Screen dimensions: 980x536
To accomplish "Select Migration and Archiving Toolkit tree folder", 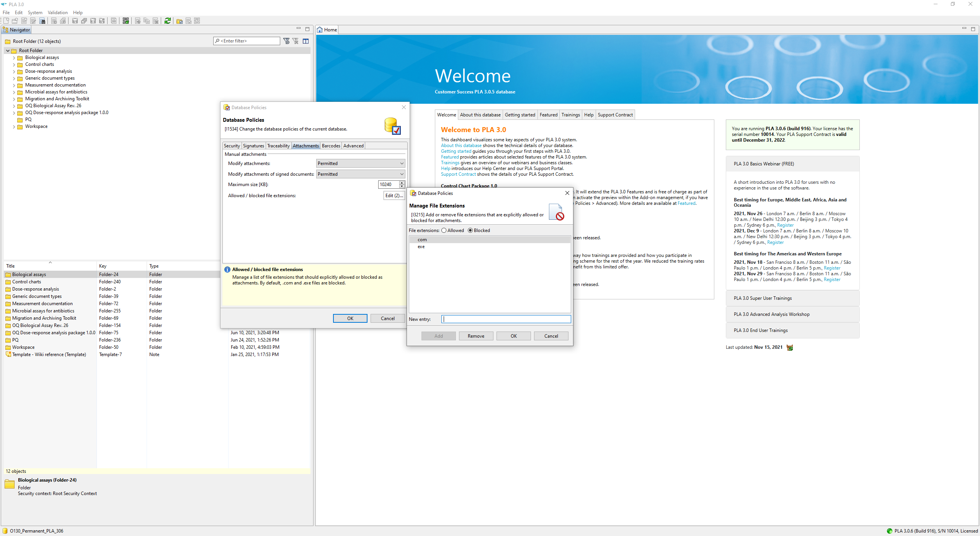I will click(x=57, y=99).
